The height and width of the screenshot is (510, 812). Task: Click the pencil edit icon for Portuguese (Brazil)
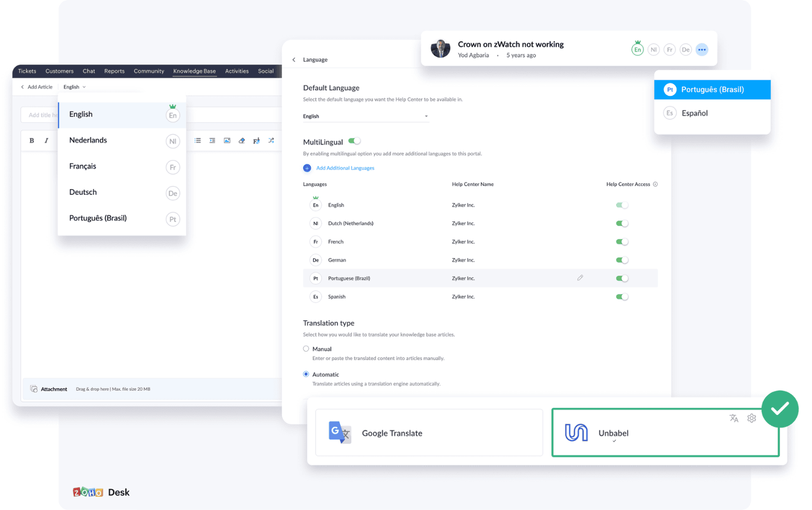point(580,278)
